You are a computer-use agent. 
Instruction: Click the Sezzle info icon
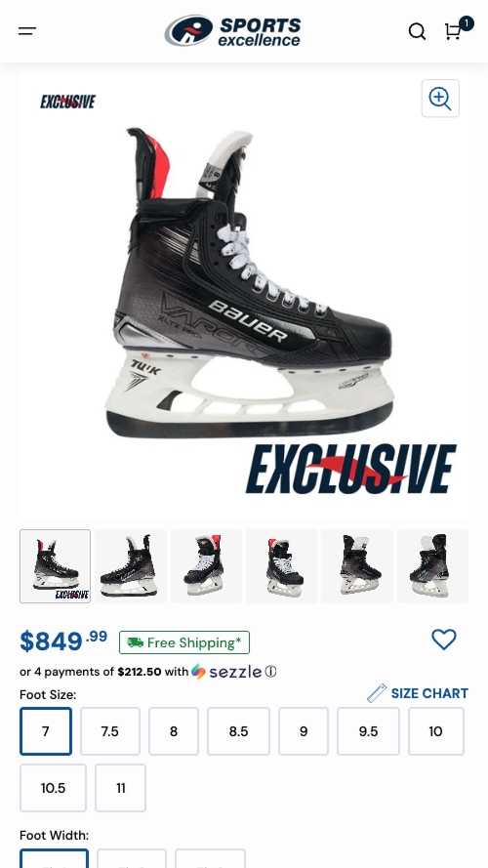[270, 672]
